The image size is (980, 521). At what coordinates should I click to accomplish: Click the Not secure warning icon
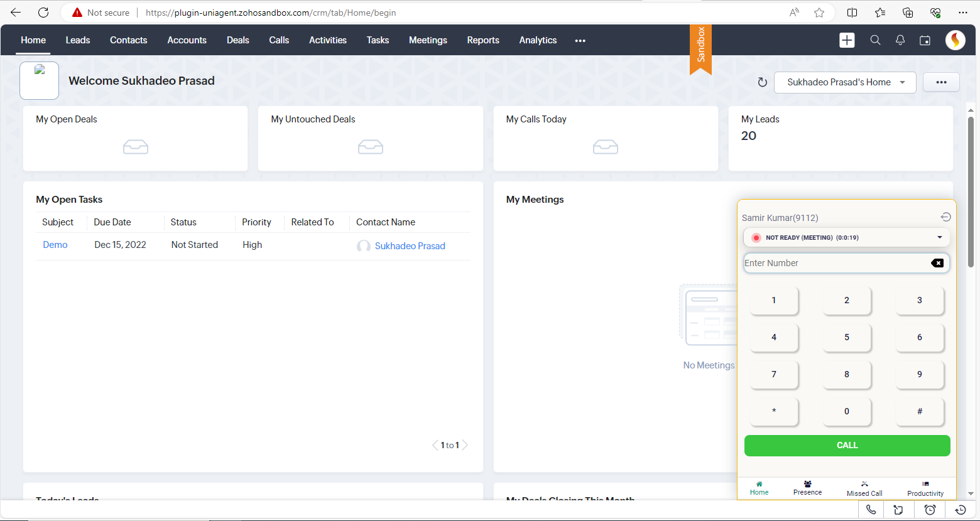click(77, 13)
